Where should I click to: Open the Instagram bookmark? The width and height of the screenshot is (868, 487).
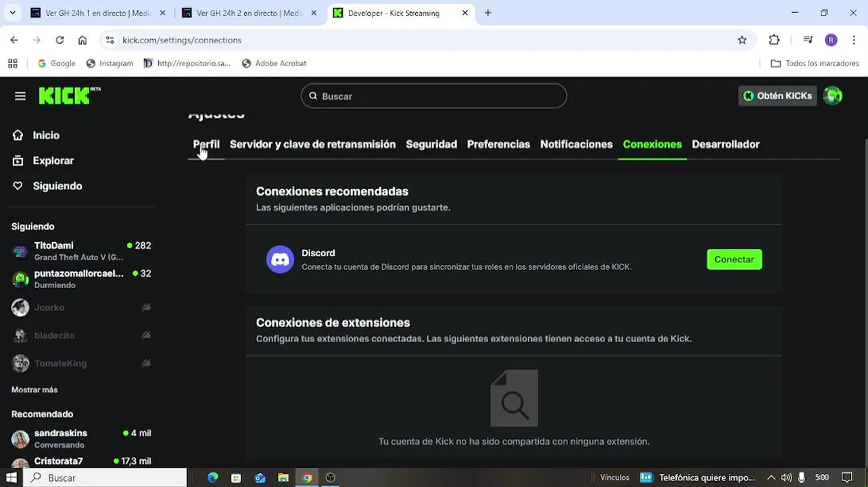(x=110, y=63)
